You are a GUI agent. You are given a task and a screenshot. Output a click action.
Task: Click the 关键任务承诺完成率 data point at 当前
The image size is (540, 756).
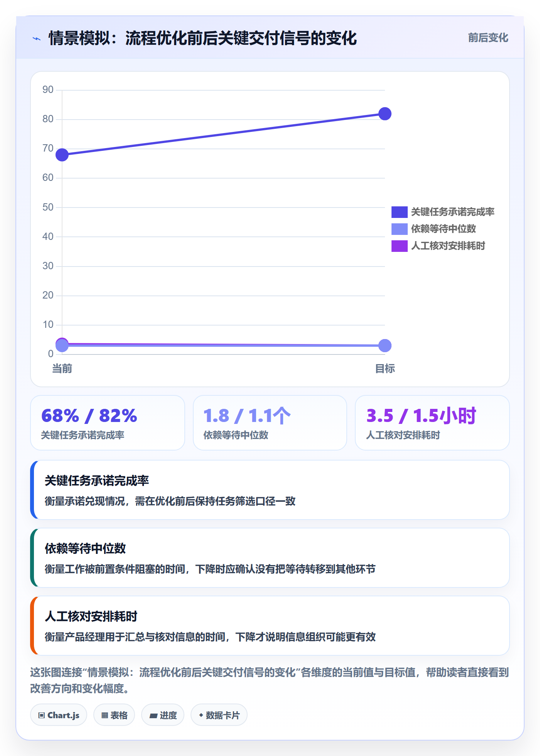coord(62,155)
